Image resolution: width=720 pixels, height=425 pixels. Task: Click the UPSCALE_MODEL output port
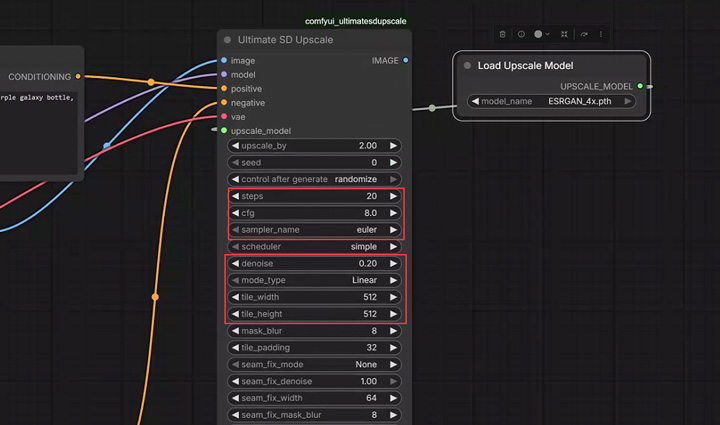point(640,86)
